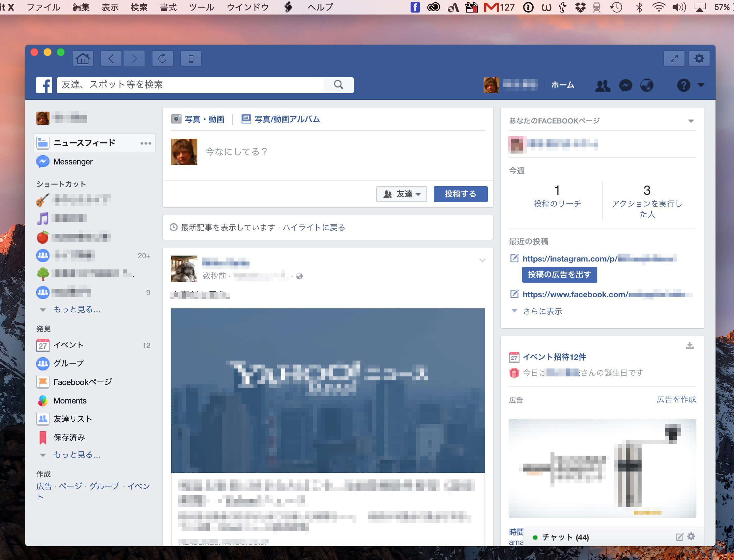Reload the page with refresh icon
This screenshot has height=560, width=734.
[163, 59]
